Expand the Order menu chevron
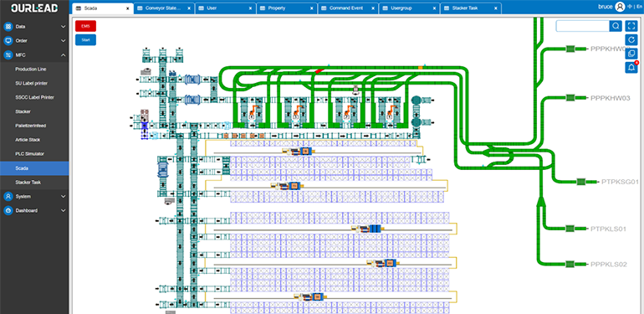The height and width of the screenshot is (314, 644). 63,41
